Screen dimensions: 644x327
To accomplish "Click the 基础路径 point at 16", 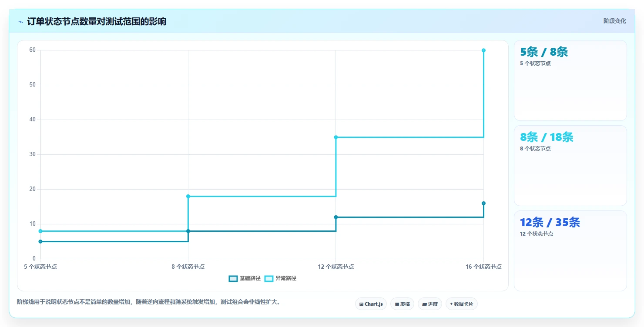I will 483,204.
